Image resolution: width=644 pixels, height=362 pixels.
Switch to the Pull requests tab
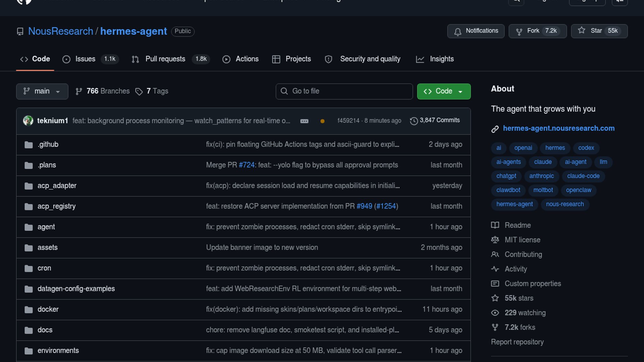(x=165, y=59)
